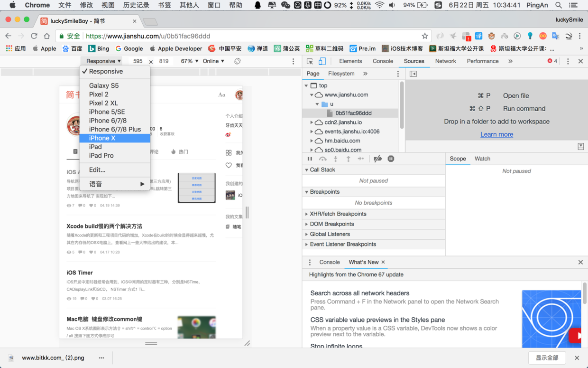
Task: Click the rotate screen icon in device toolbar
Action: click(238, 61)
